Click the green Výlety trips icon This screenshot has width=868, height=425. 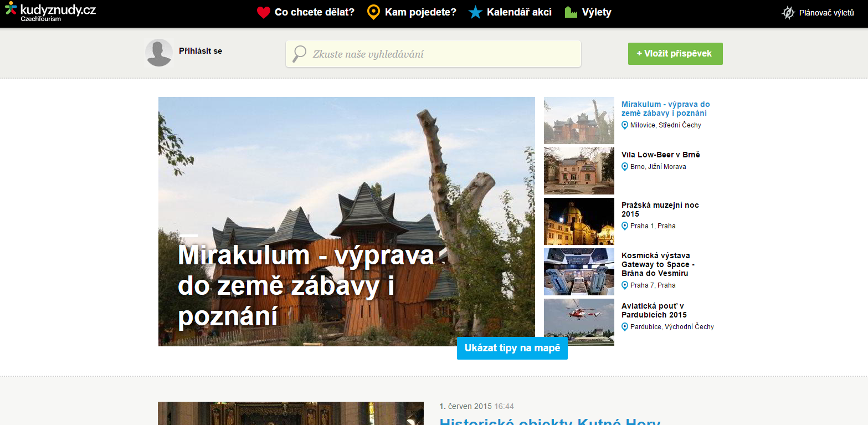tap(571, 12)
